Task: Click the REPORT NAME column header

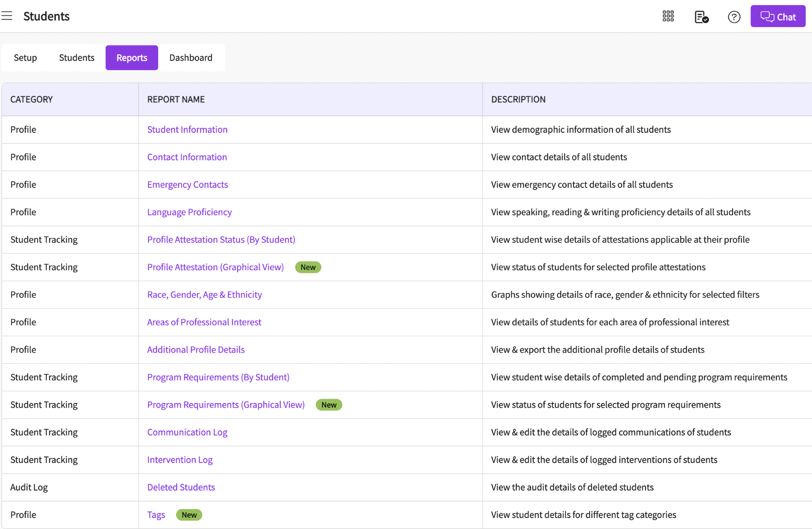Action: (176, 99)
